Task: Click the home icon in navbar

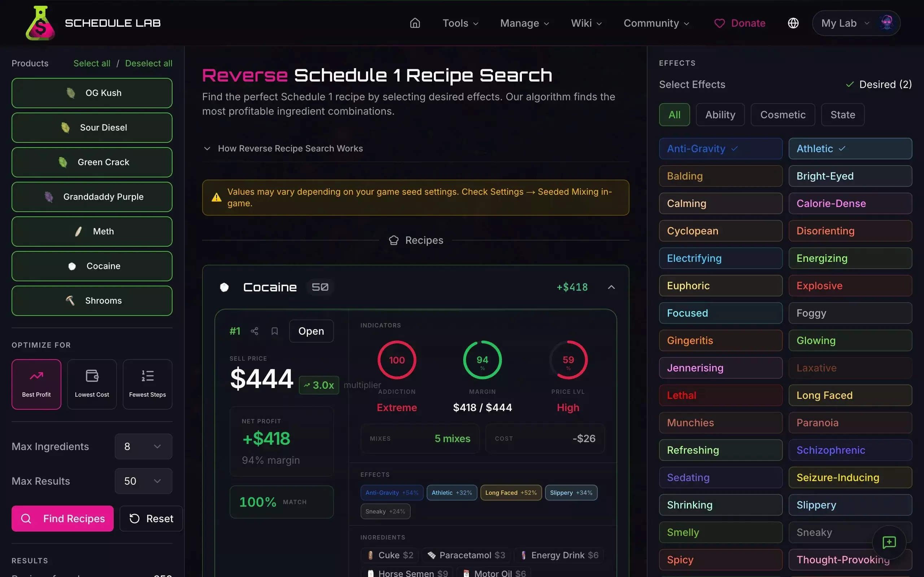Action: 415,23
